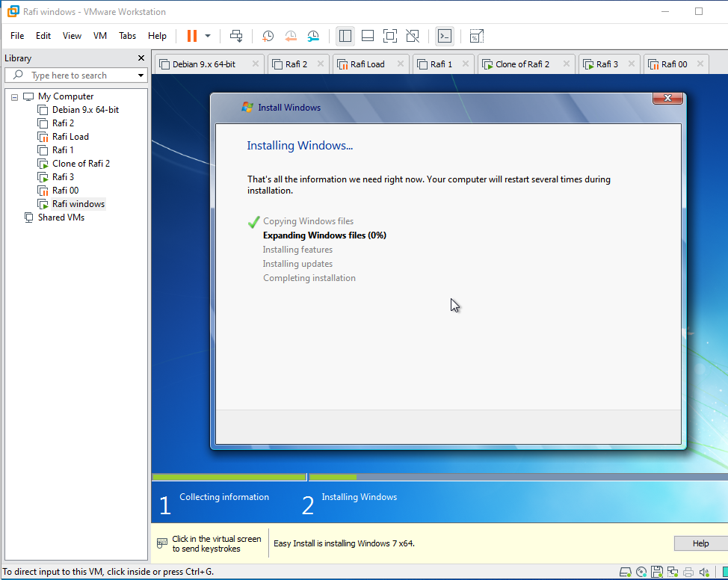Collapse the My Computer tree node

[14, 97]
